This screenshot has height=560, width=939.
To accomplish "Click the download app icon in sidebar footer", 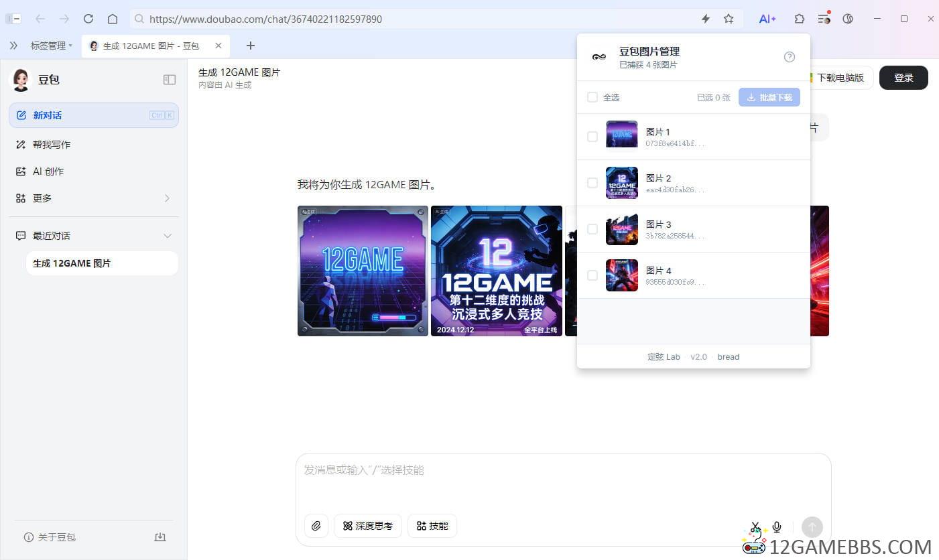I will click(160, 537).
